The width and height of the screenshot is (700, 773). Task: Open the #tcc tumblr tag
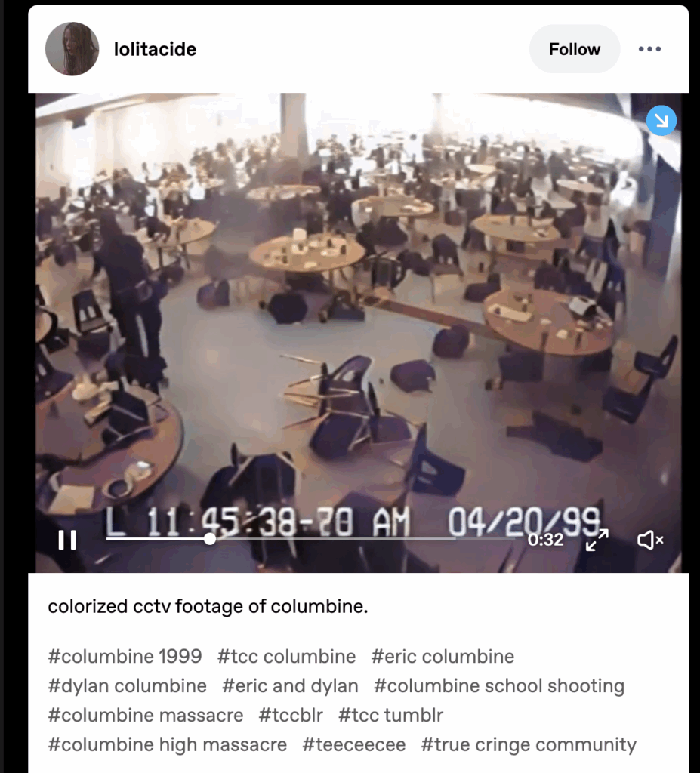(x=390, y=715)
